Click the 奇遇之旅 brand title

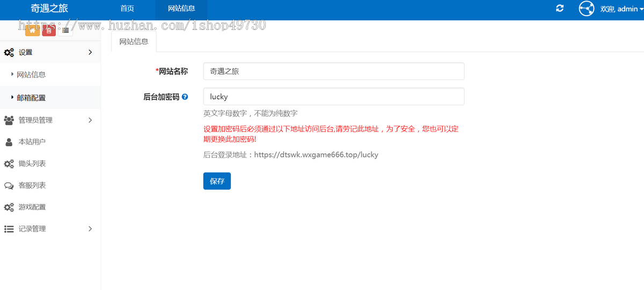tap(49, 9)
